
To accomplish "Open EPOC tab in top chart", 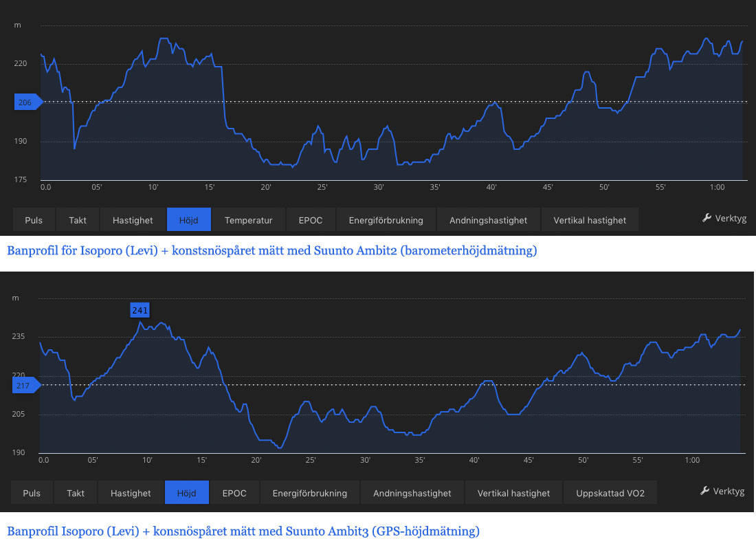I will [x=311, y=220].
